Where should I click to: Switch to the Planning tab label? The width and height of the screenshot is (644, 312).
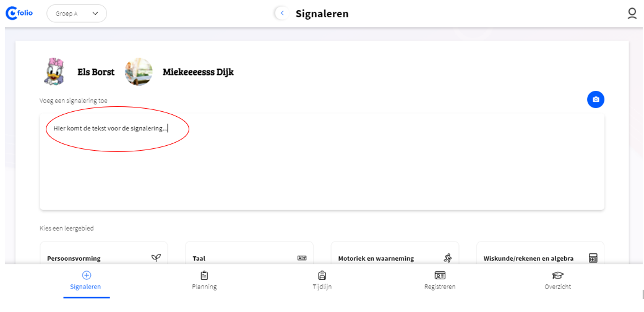[204, 287]
